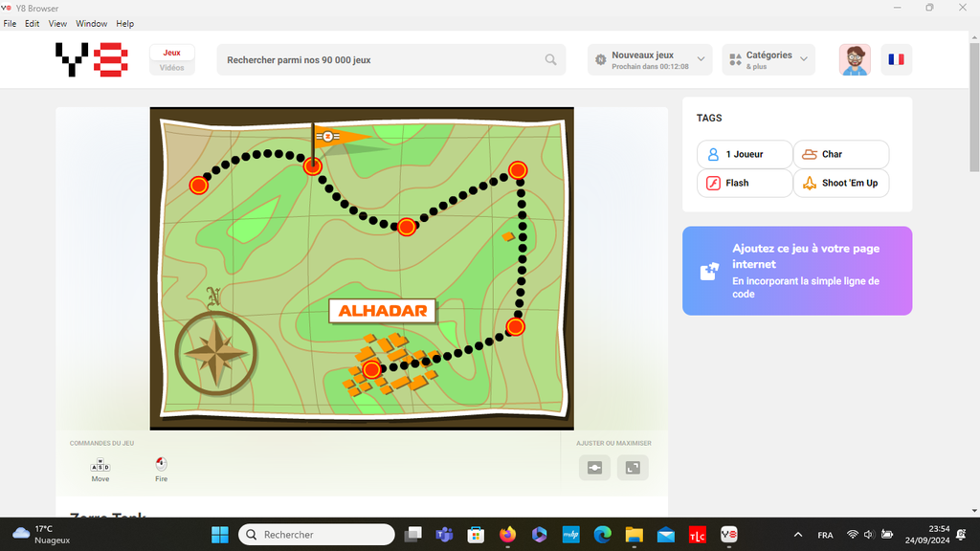The height and width of the screenshot is (551, 980).
Task: Open the Help menu
Action: click(x=125, y=24)
